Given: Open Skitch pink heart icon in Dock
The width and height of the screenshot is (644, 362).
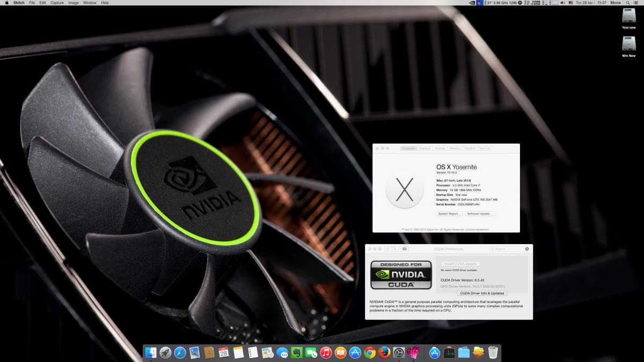Looking at the screenshot, I should (x=413, y=352).
